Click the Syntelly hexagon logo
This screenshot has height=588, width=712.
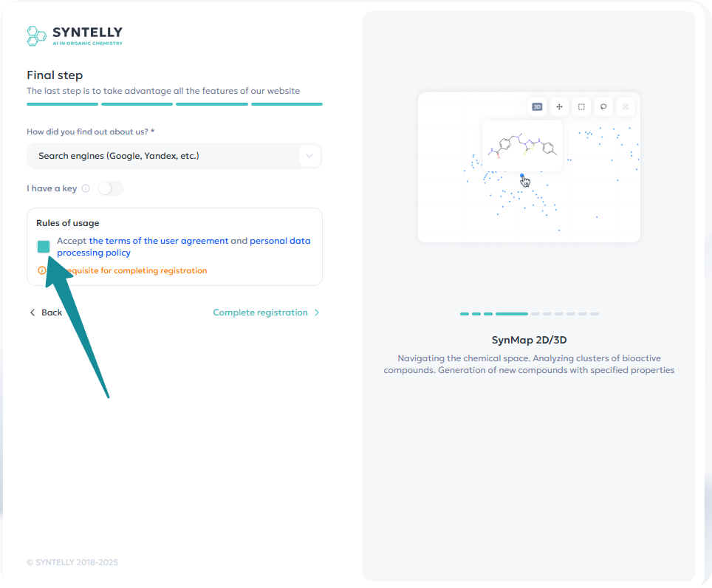tap(36, 35)
